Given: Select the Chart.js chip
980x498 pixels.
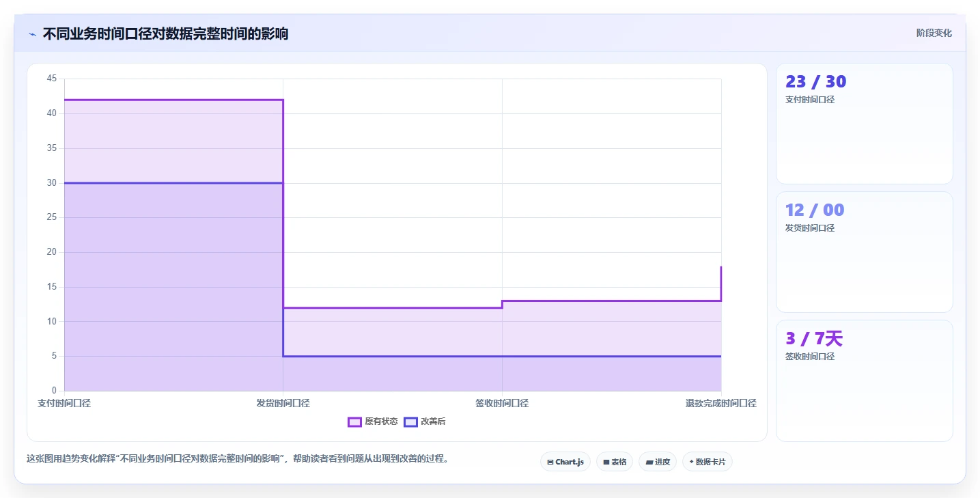Looking at the screenshot, I should coord(565,462).
